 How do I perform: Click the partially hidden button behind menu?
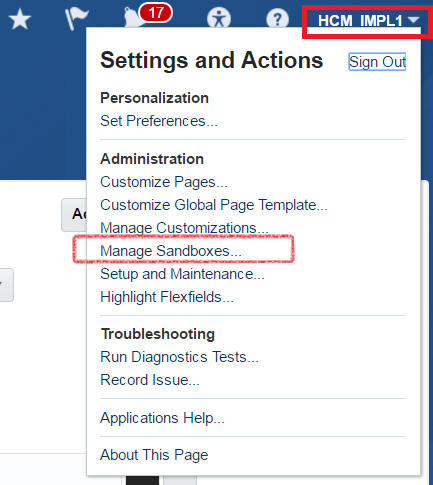click(x=74, y=215)
